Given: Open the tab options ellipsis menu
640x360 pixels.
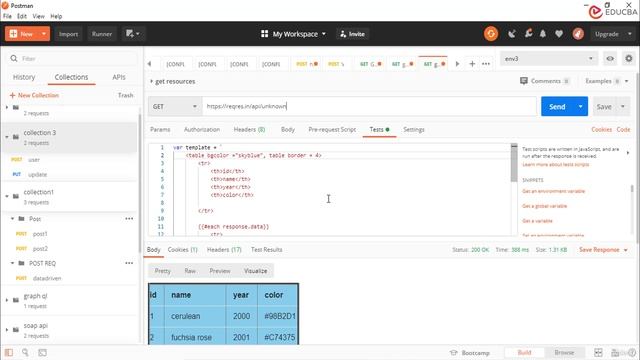Looking at the screenshot, I should coord(486,64).
